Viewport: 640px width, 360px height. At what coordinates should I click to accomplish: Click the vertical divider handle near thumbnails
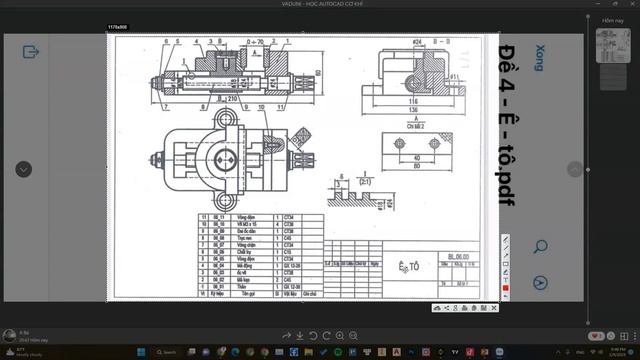(588, 169)
